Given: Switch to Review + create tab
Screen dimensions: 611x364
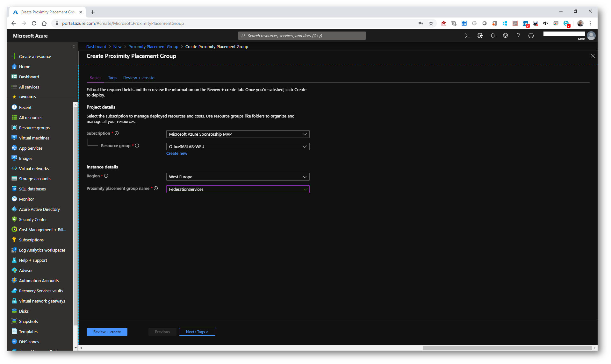Looking at the screenshot, I should tap(139, 78).
